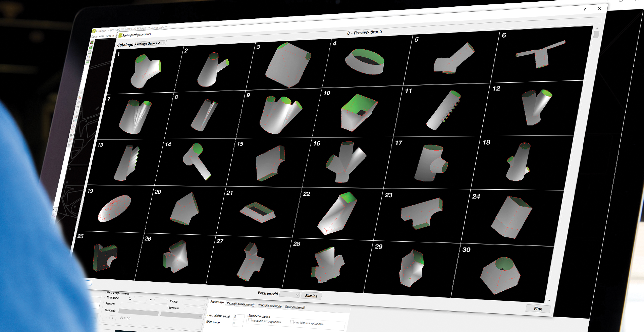Click catalog scrollbar up arrow
Screen dimensions: 644x332
(597, 29)
